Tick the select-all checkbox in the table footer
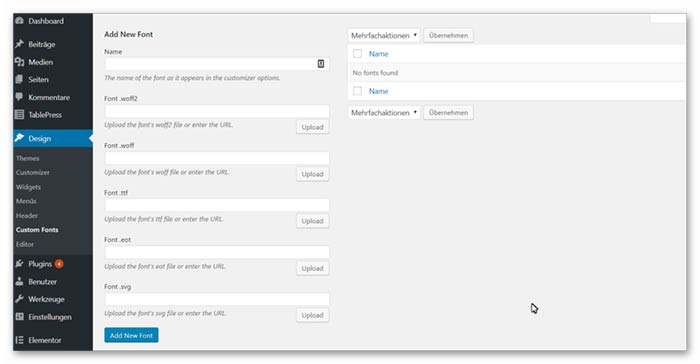The height and width of the screenshot is (364, 700). [x=357, y=91]
